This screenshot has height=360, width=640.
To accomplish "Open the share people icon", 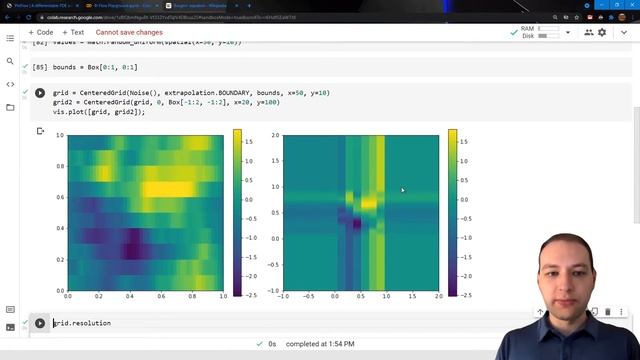I will (589, 32).
